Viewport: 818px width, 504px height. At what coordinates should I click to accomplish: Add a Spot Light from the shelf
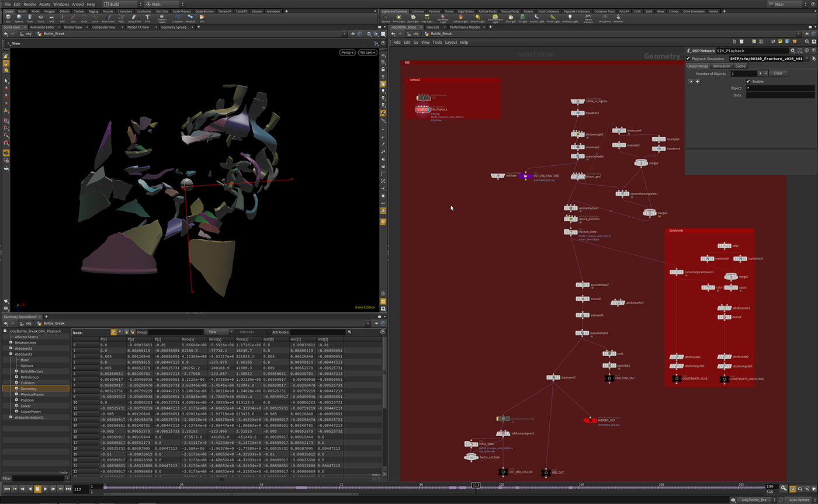click(413, 18)
